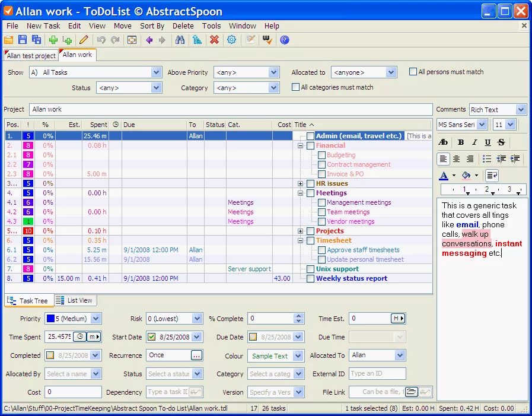Open the Category filter dropdown
This screenshot has width=532, height=416.
point(273,88)
